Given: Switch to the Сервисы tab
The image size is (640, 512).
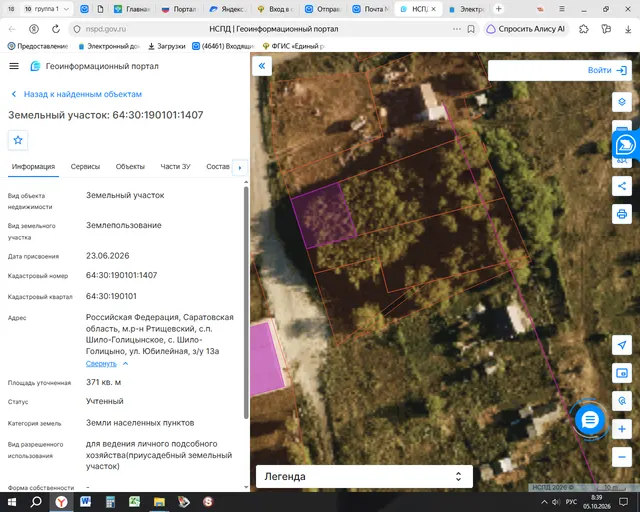Looking at the screenshot, I should click(x=85, y=167).
